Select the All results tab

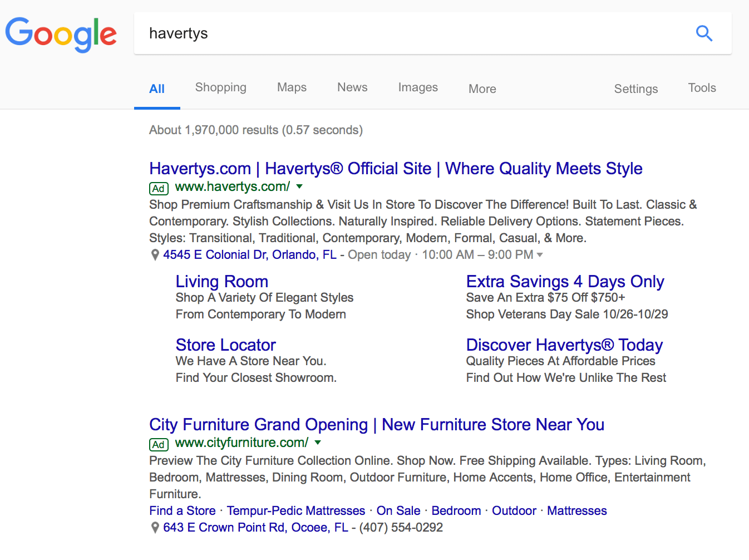click(x=157, y=89)
